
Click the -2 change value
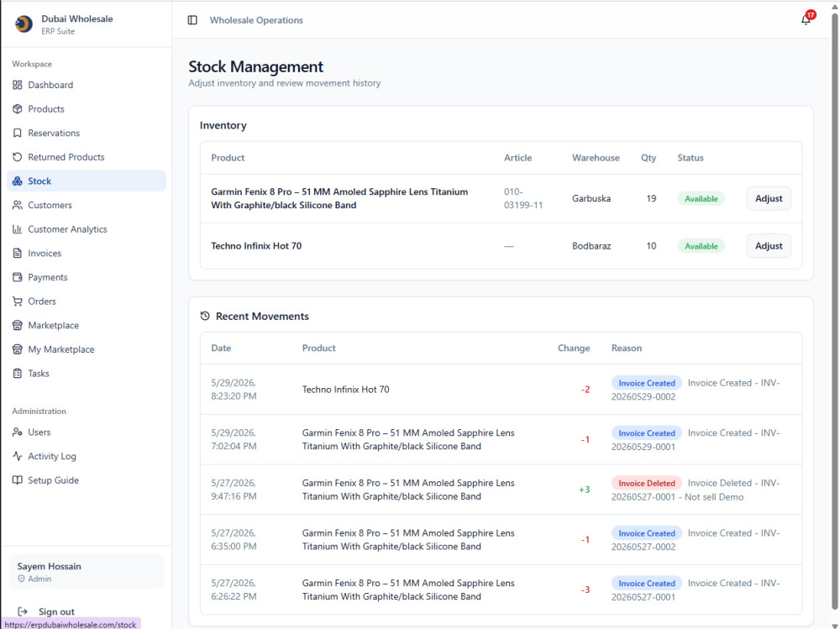[x=585, y=390]
